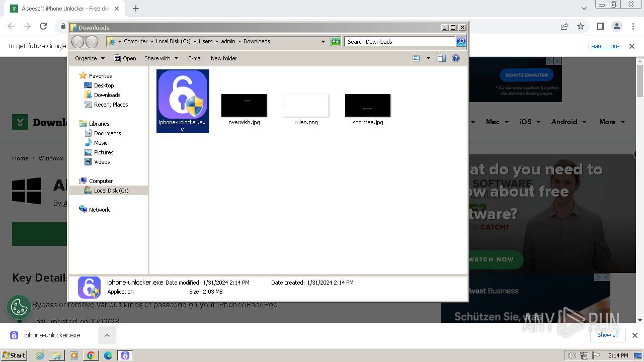
Task: Expand iphone-unlocker.exe download options
Action: pyautogui.click(x=107, y=335)
